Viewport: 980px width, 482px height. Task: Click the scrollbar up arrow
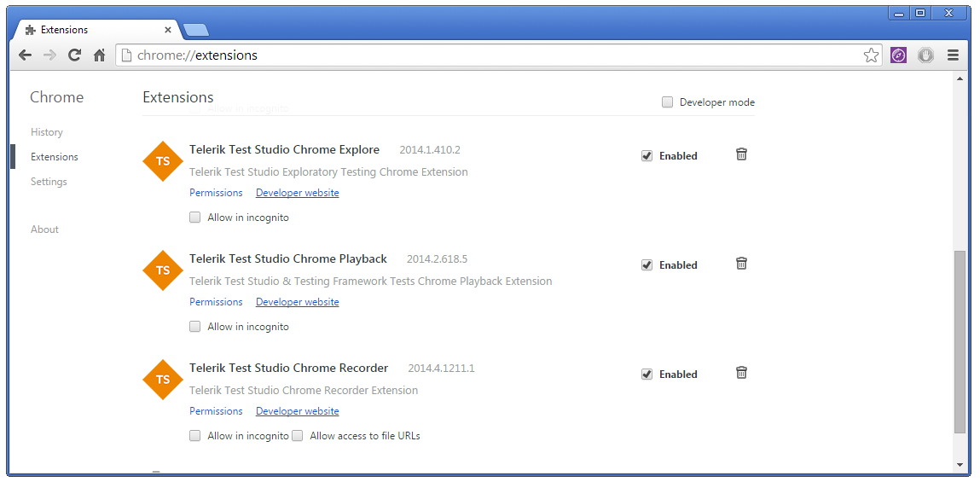960,78
